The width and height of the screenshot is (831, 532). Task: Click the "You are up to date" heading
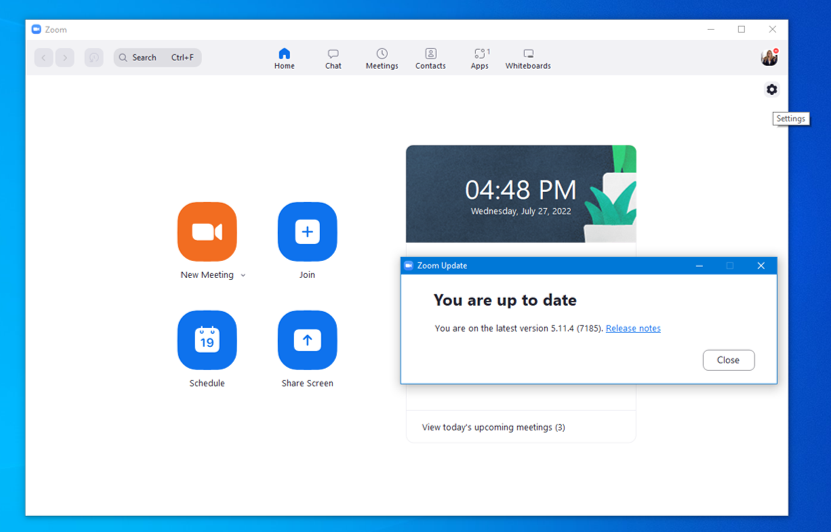505,300
